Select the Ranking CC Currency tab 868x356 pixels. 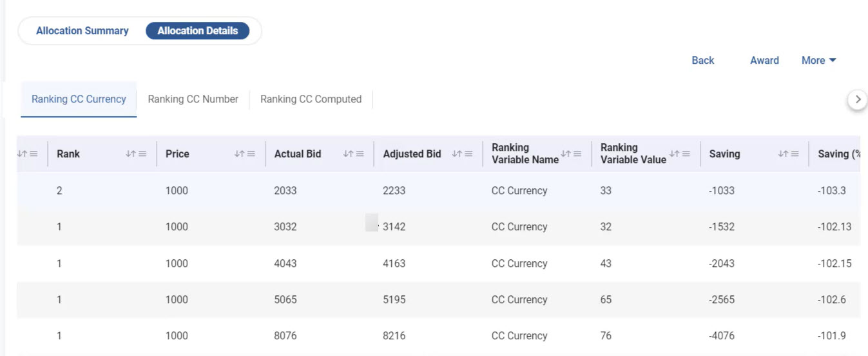click(79, 99)
